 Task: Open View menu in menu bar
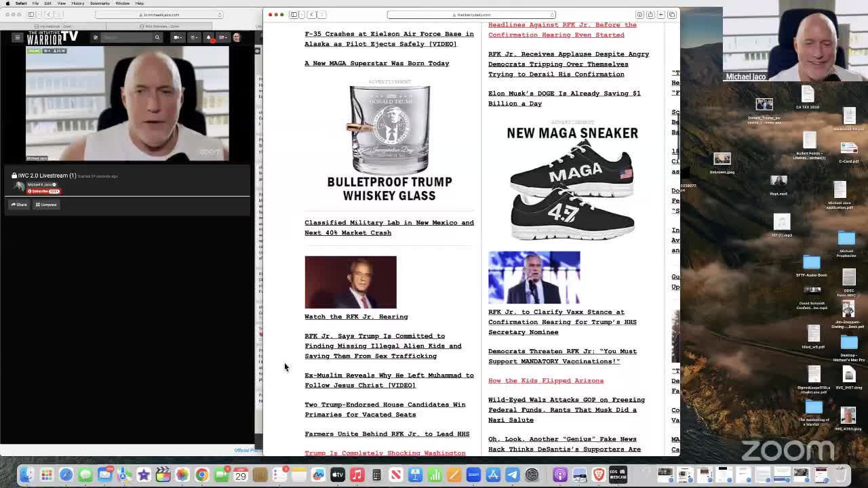point(61,3)
